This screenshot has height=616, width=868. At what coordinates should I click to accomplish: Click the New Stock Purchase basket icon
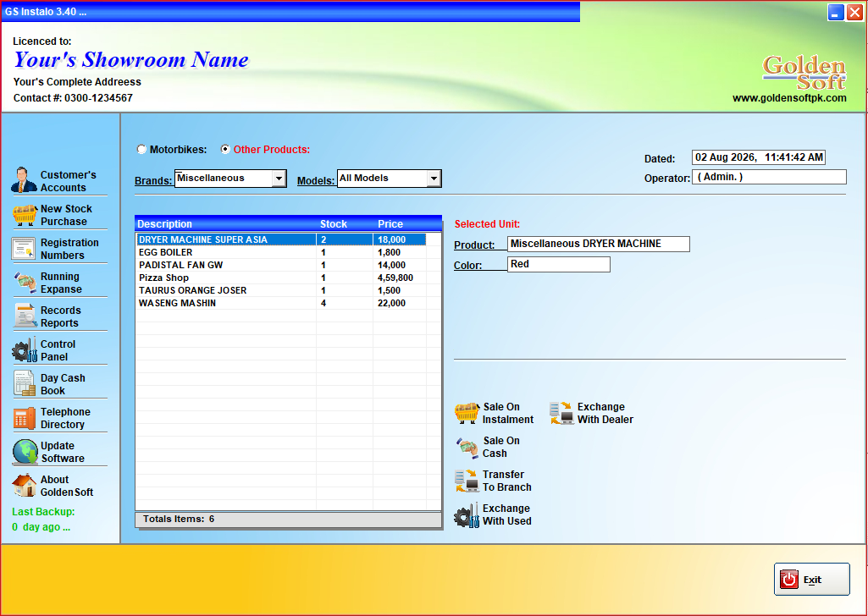coord(25,215)
